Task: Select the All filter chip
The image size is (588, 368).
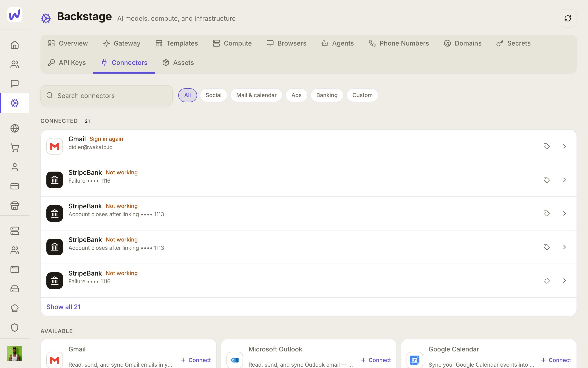Action: click(187, 95)
